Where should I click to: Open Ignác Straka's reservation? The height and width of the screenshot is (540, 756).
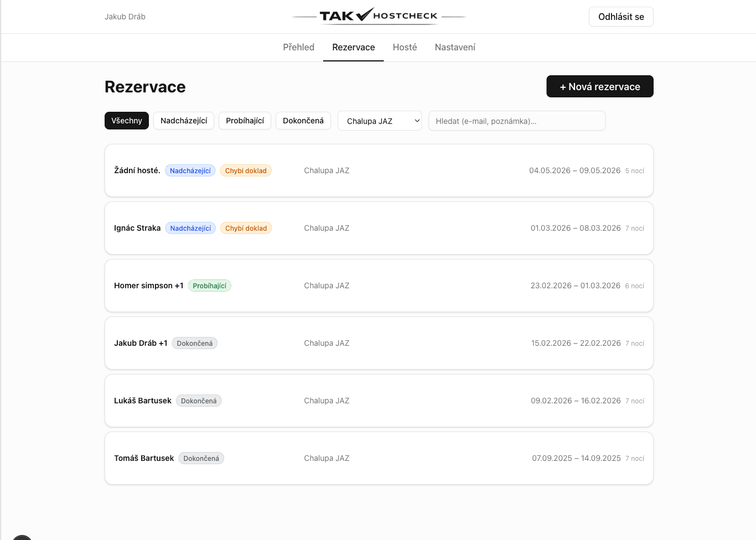379,228
